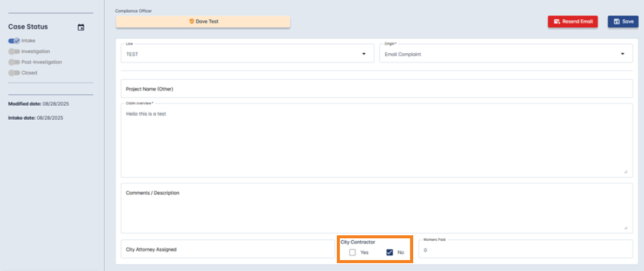Image resolution: width=644 pixels, height=271 pixels.
Task: Click the envelope icon on Resend Email
Action: pos(557,22)
